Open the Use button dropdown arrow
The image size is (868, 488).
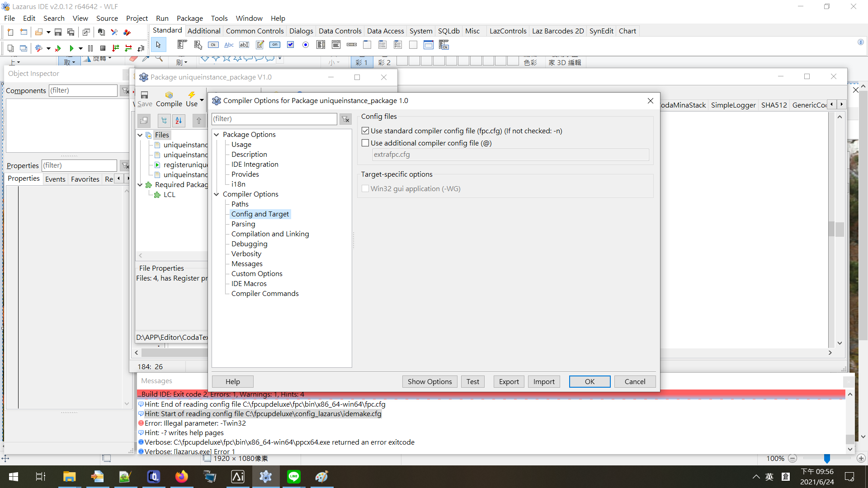point(201,100)
